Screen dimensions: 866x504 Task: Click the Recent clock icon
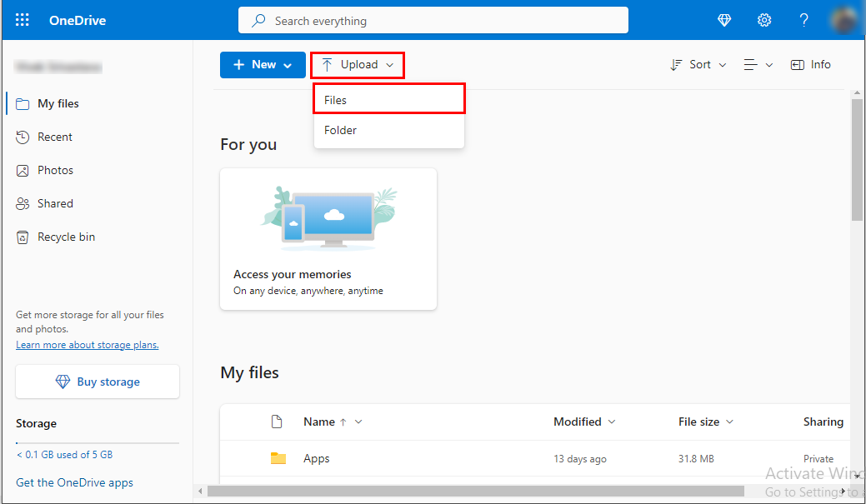pyautogui.click(x=23, y=137)
